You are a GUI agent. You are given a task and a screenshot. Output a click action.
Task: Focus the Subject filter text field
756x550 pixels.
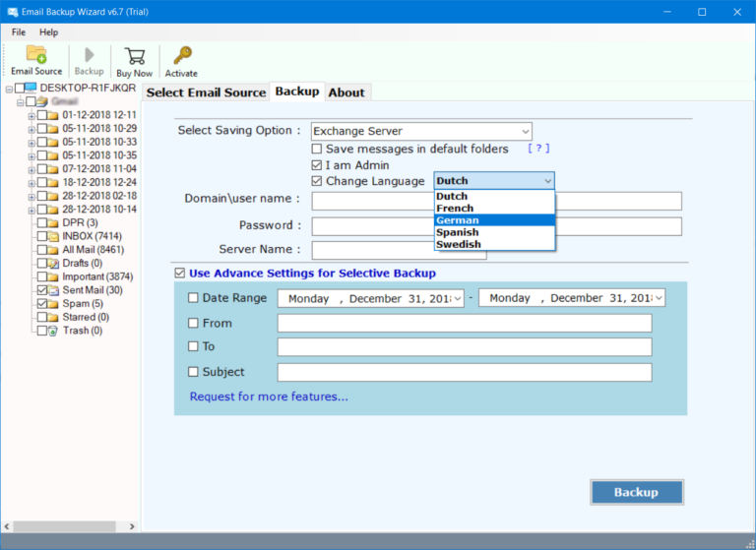465,372
